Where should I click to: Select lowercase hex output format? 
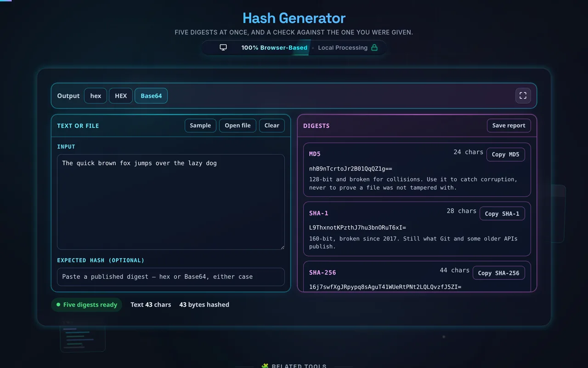[x=96, y=96]
